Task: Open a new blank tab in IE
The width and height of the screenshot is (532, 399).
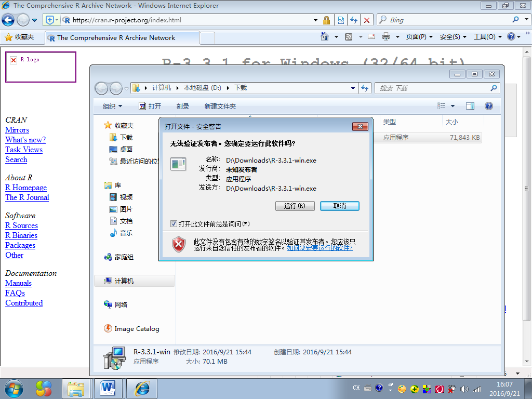Action: click(x=207, y=38)
